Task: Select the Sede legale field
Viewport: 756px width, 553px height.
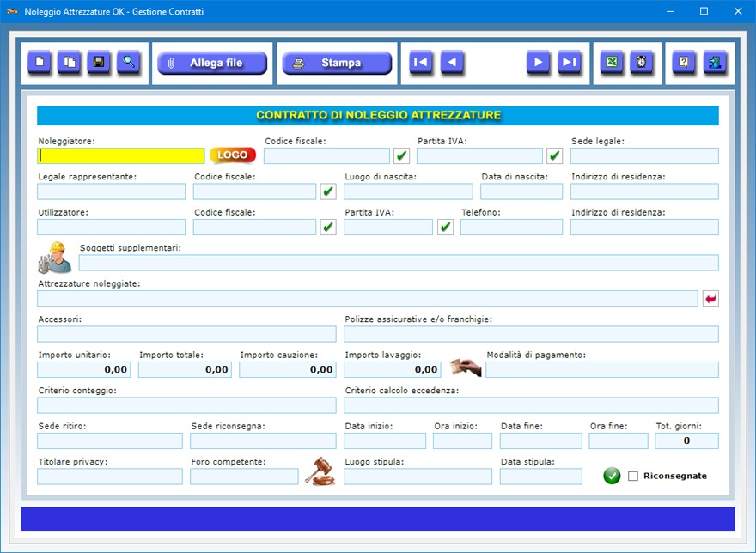Action: pyautogui.click(x=644, y=155)
